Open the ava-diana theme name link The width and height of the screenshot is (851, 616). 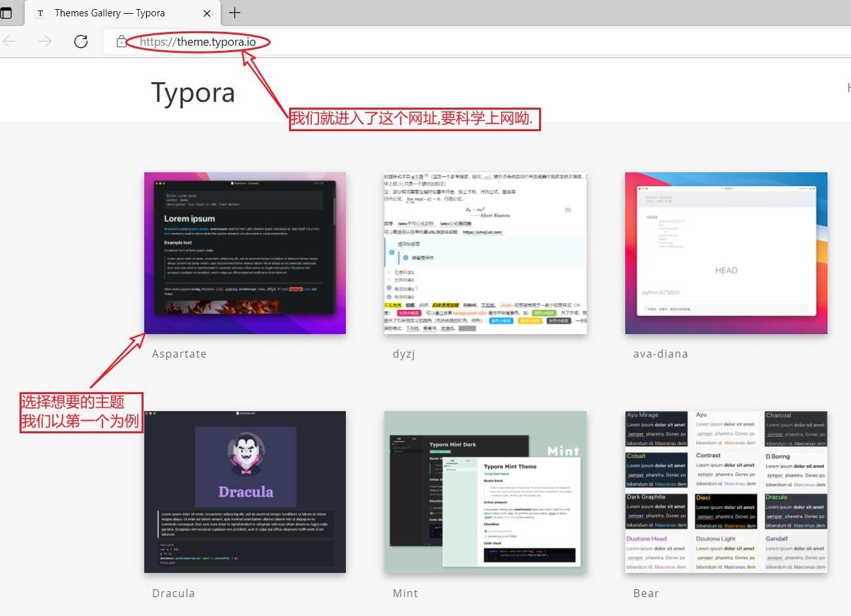660,353
